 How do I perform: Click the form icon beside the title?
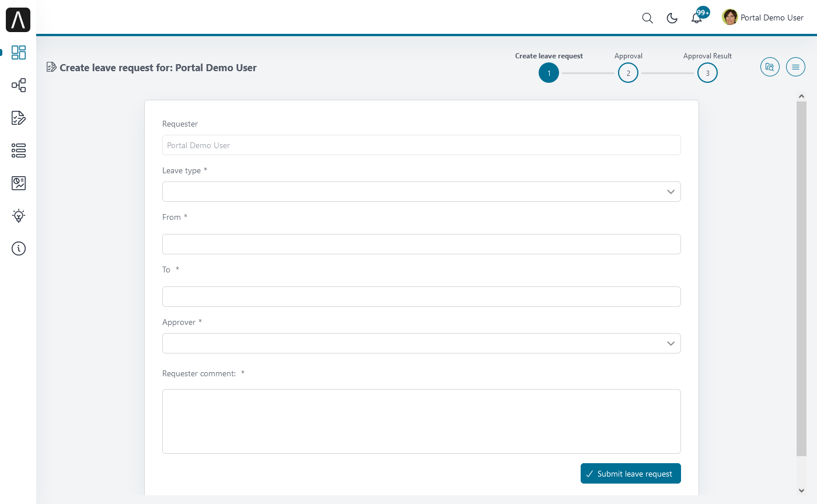(x=51, y=67)
